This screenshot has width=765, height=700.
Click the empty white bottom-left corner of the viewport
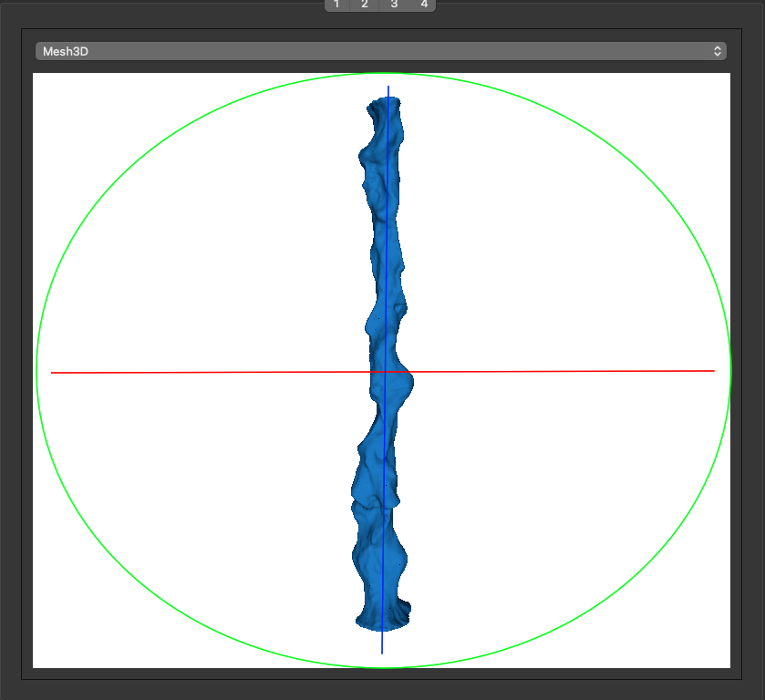pos(46,656)
